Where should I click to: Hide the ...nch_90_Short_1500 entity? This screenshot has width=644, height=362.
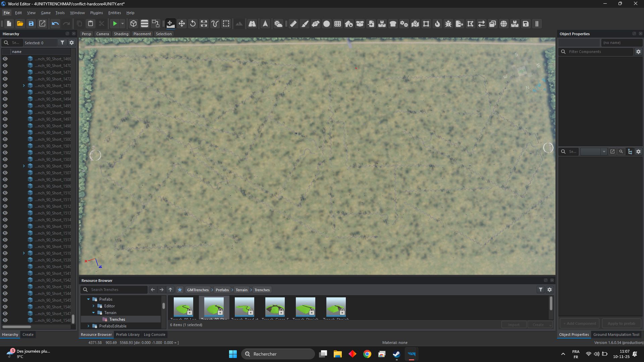[x=5, y=139]
